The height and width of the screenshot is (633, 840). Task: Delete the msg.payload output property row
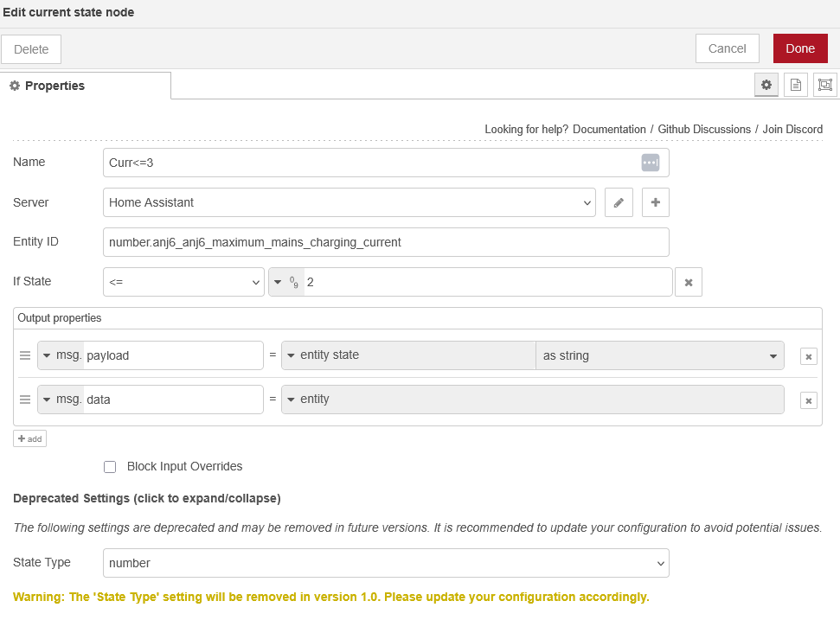tap(808, 355)
